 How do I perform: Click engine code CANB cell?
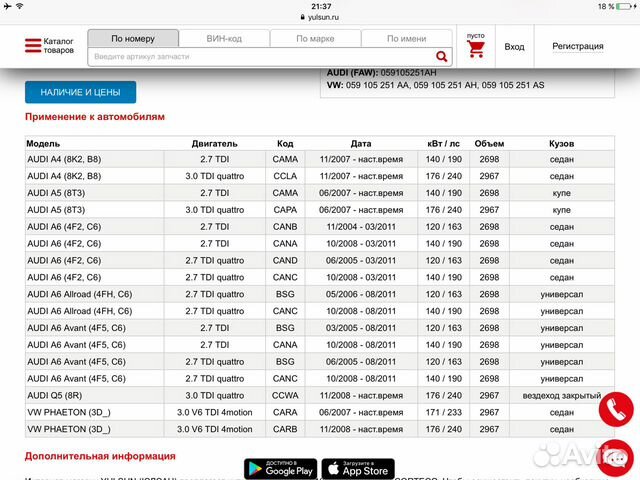click(x=285, y=227)
